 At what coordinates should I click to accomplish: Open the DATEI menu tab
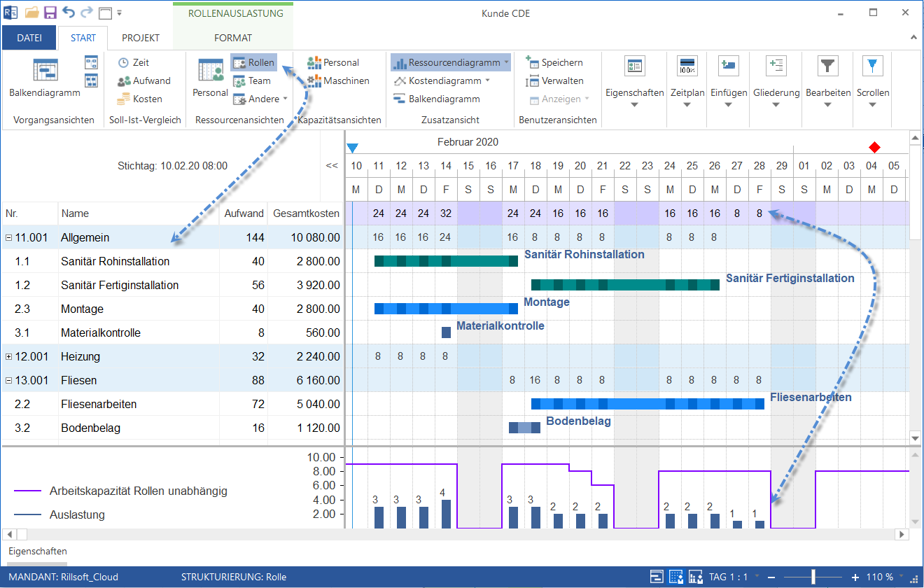coord(29,38)
